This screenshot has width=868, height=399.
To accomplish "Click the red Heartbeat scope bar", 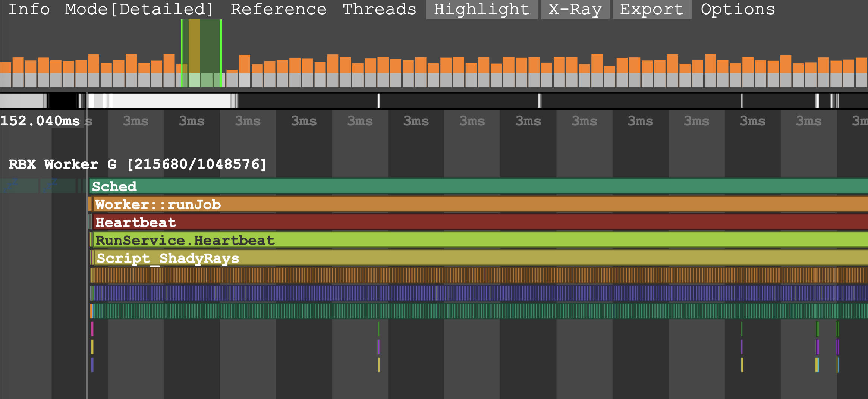I will tap(447, 222).
